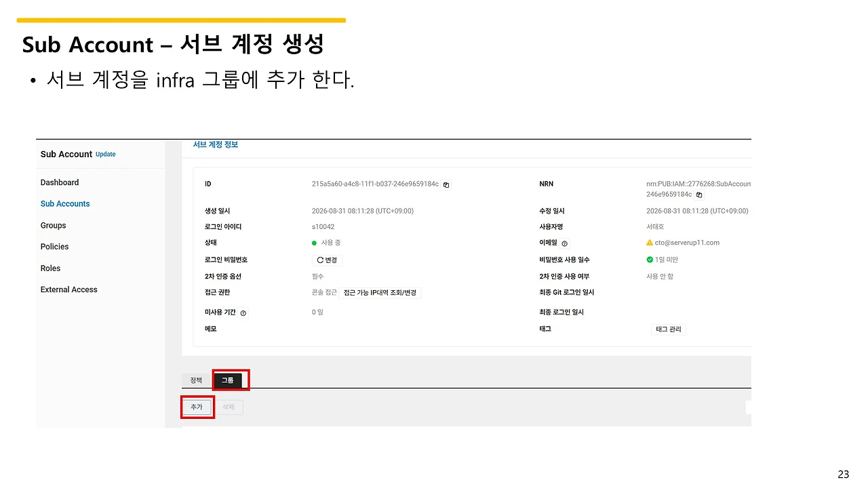
Task: Go to Dashboard in the sidebar
Action: [x=60, y=182]
